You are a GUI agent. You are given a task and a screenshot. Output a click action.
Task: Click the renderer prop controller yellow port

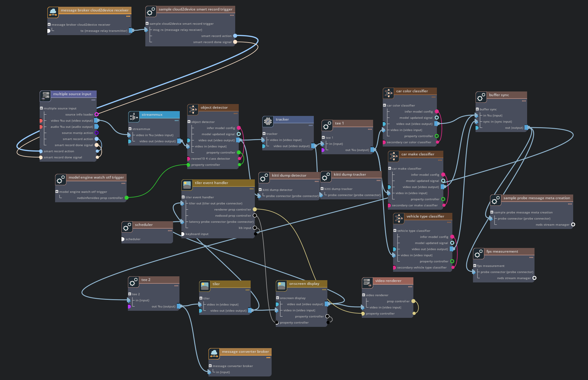pos(255,209)
